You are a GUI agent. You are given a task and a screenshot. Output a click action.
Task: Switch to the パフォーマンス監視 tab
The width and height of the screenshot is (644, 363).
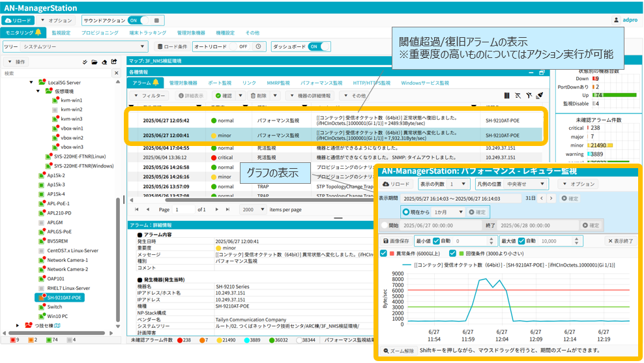(321, 83)
